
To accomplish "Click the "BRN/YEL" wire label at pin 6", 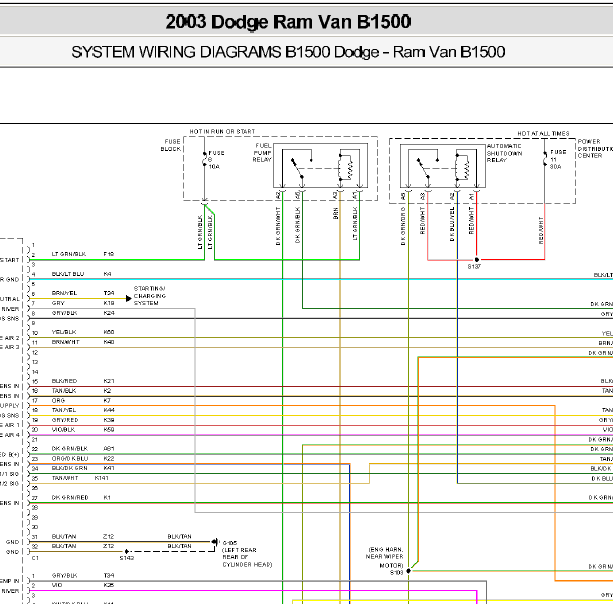I will coord(64,293).
